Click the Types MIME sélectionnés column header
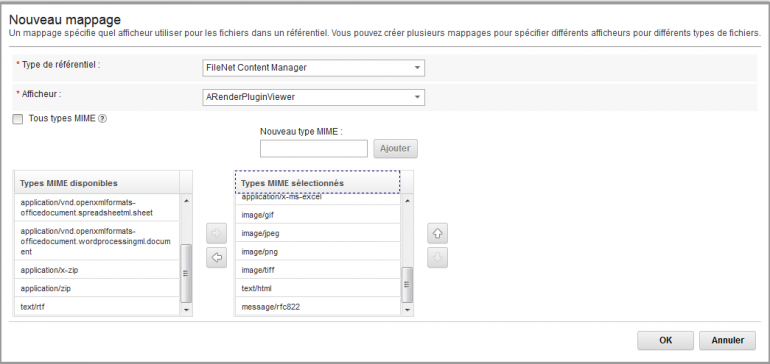770x364 pixels. click(x=317, y=182)
